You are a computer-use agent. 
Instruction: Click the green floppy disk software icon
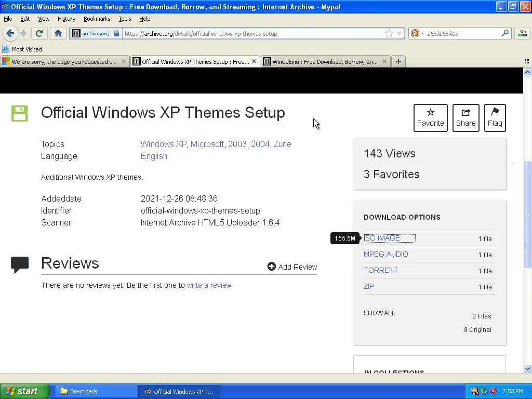(x=20, y=113)
